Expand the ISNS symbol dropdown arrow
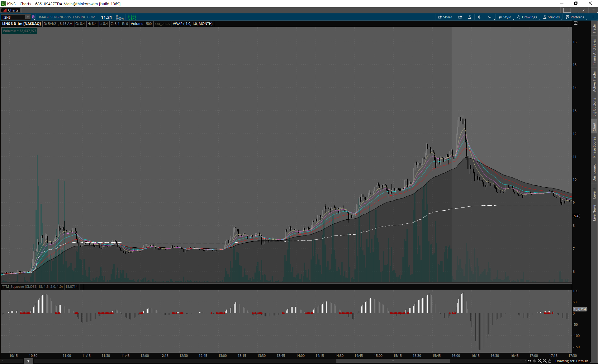The image size is (598, 364). click(28, 17)
